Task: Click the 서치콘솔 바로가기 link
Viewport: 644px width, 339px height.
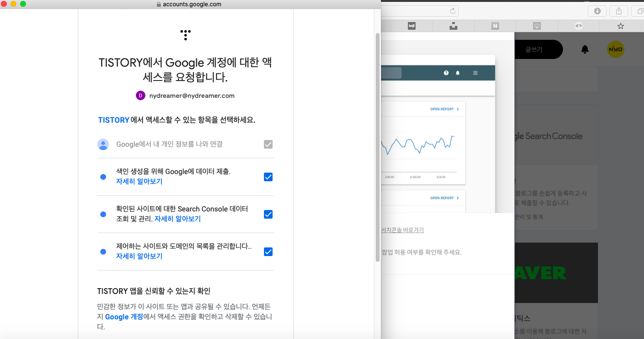Action: [402, 230]
